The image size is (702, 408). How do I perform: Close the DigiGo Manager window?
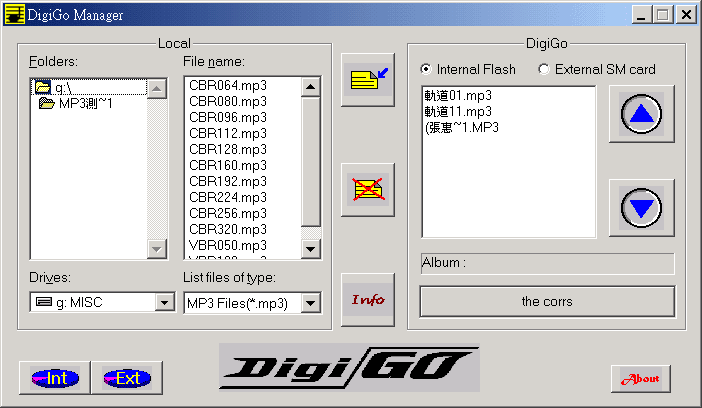[x=686, y=15]
